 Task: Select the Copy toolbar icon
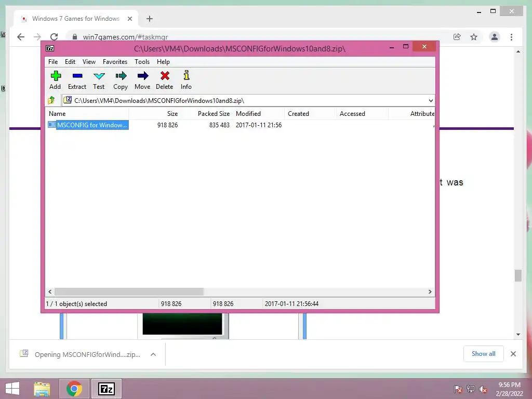(x=121, y=80)
